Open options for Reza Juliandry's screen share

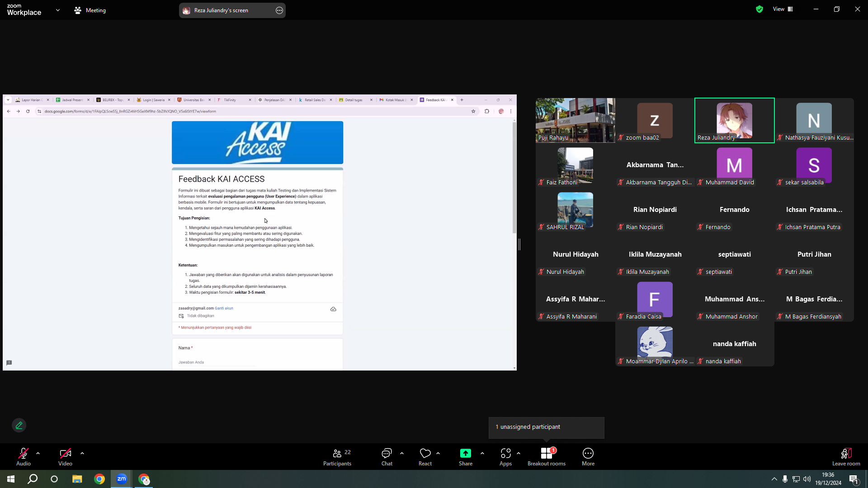point(279,10)
